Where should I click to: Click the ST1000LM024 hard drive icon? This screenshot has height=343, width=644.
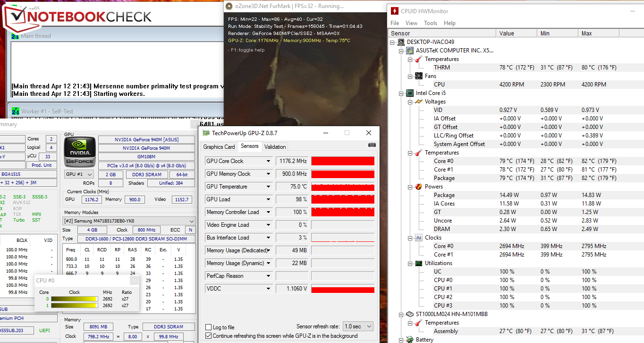click(410, 314)
